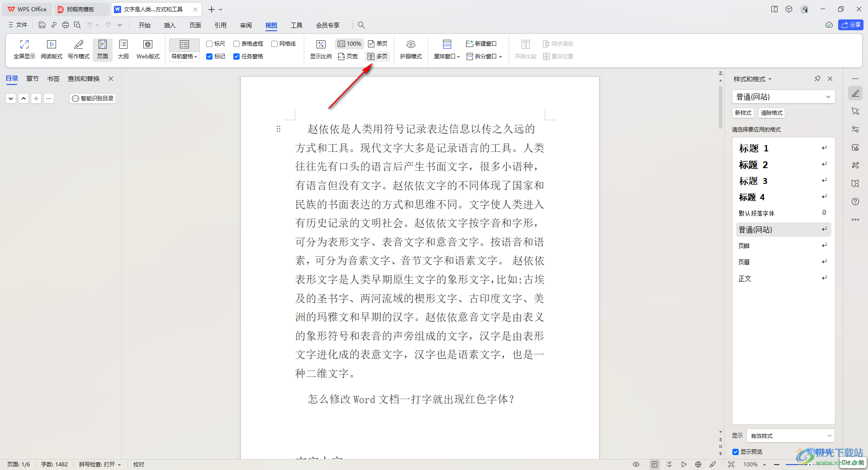Pin the Styles and Formatting pane

(x=817, y=79)
